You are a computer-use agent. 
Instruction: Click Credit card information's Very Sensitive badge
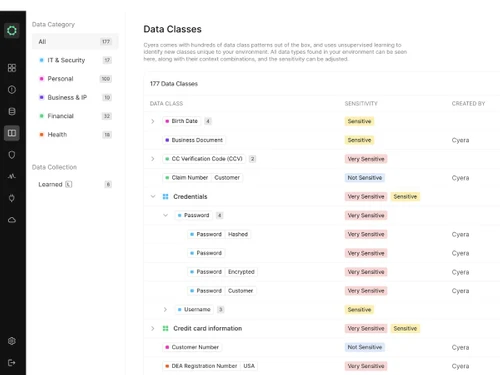pos(366,328)
